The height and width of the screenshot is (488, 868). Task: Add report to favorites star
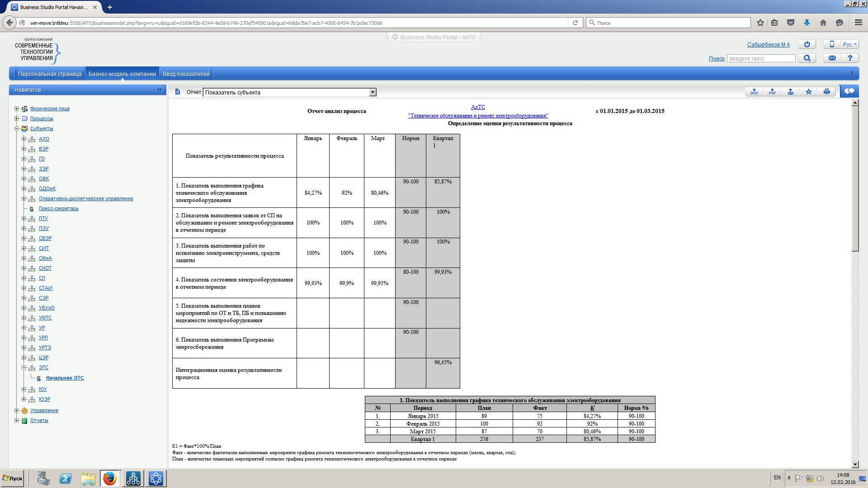click(808, 92)
